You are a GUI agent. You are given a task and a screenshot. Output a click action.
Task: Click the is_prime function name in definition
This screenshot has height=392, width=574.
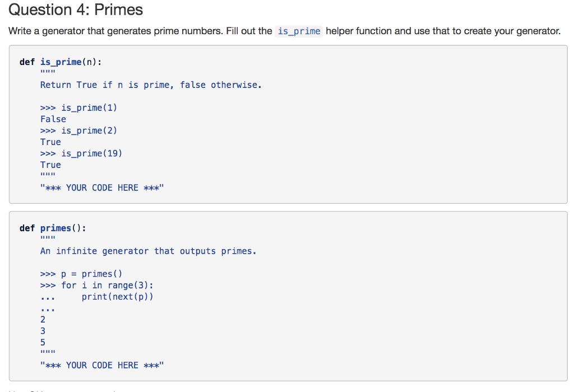(x=61, y=62)
